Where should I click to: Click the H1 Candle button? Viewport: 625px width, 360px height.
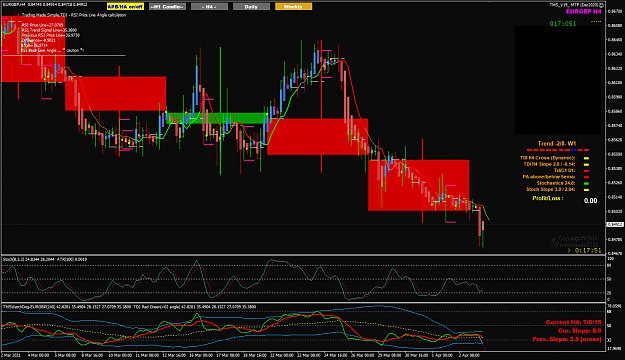pos(167,7)
